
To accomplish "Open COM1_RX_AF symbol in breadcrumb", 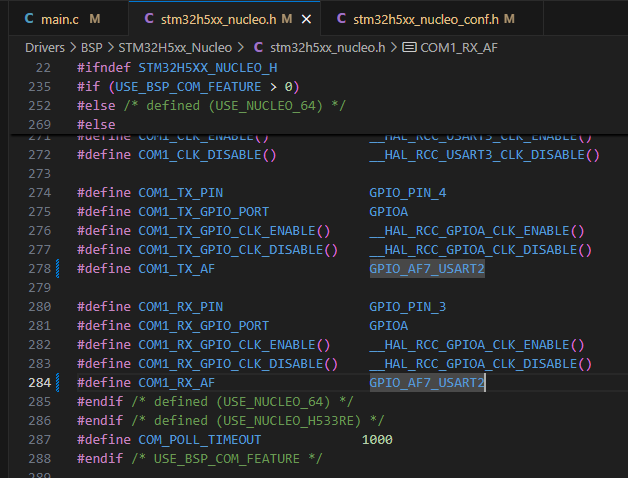I will (x=459, y=48).
